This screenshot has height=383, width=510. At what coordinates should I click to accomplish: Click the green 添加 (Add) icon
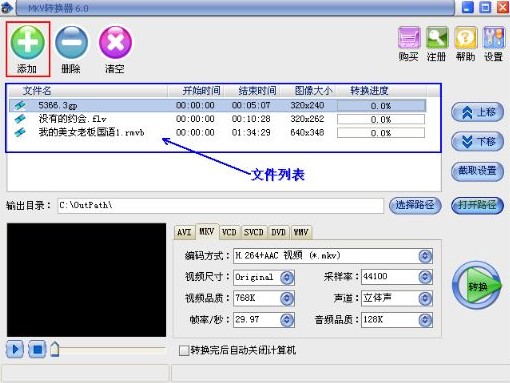[x=28, y=43]
